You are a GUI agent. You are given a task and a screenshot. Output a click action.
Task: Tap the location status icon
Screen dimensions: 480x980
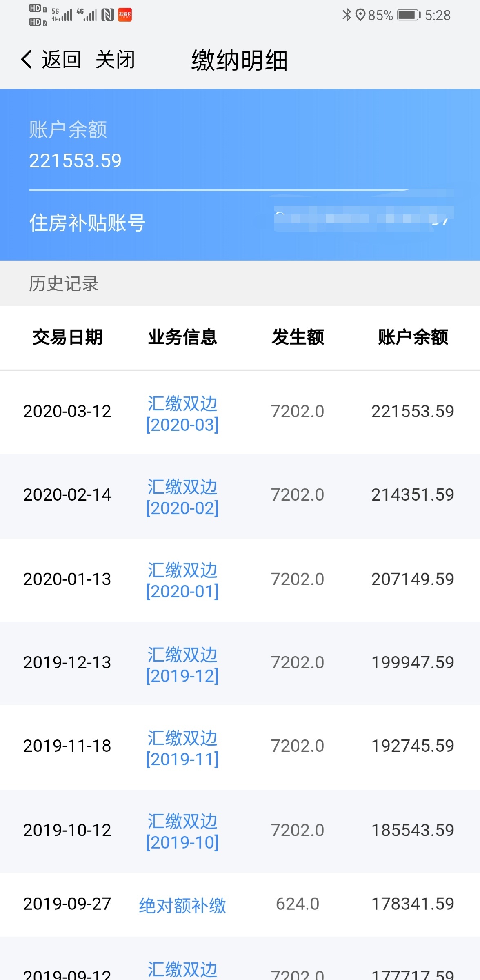pos(360,15)
